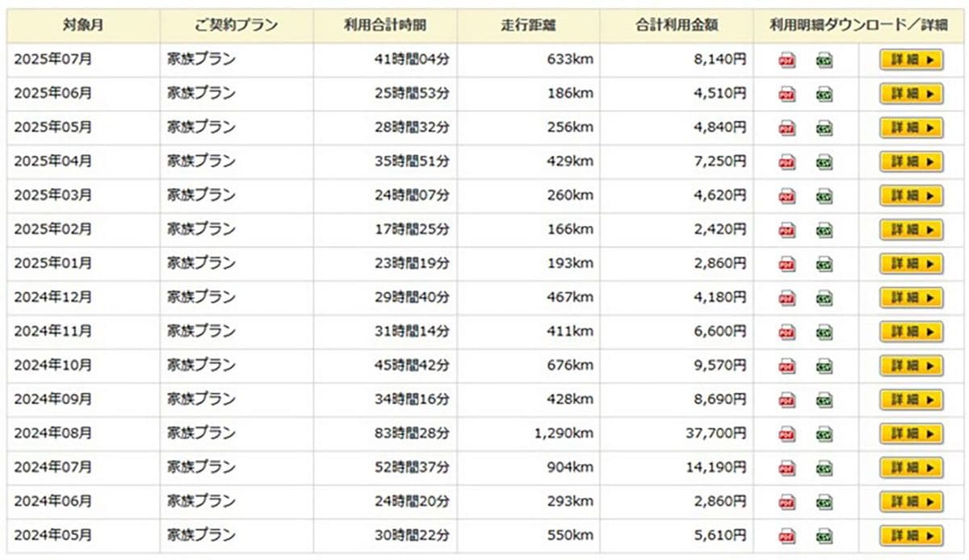Click the 対象月 column header
This screenshot has height=560, width=969.
(83, 25)
